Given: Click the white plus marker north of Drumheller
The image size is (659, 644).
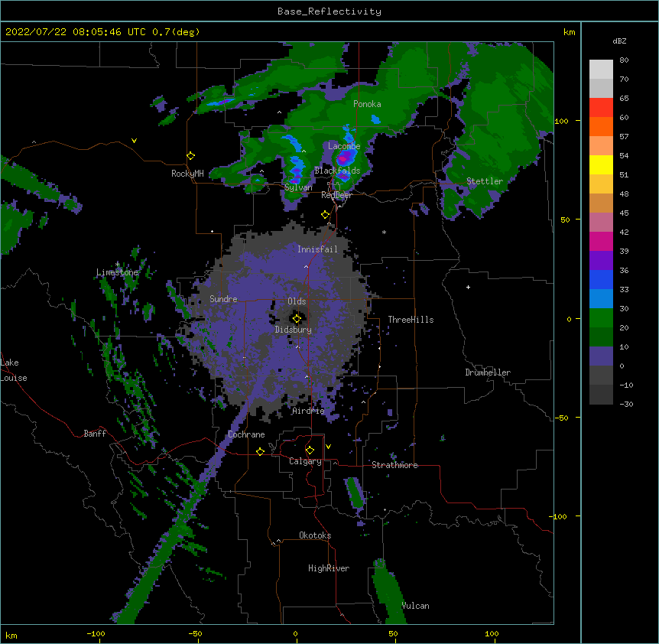Looking at the screenshot, I should point(468,287).
